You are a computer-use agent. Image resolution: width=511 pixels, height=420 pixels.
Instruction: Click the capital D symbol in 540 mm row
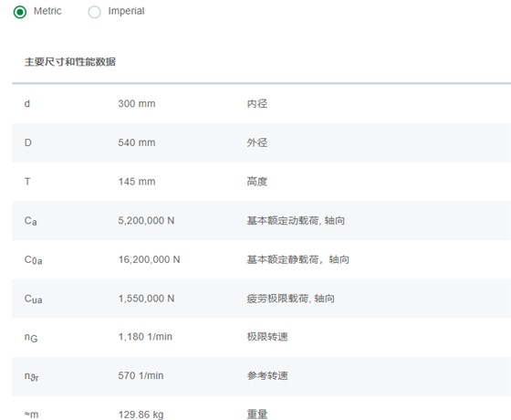pos(28,142)
